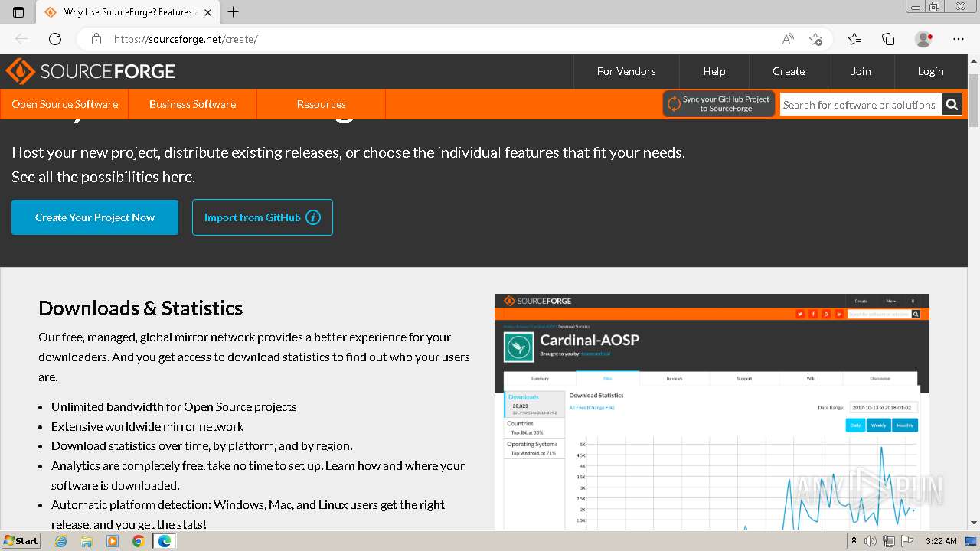Switch to Edge in the taskbar

pos(164,541)
